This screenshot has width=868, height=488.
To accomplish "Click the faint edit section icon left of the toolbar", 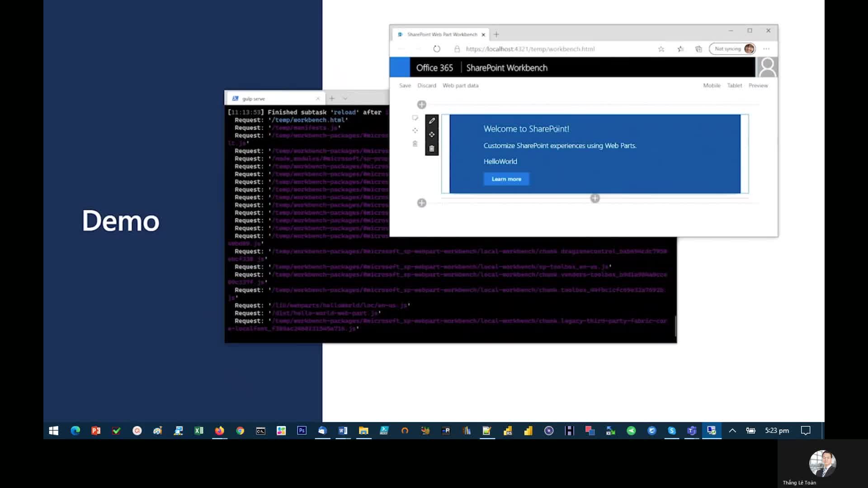I will click(x=415, y=118).
